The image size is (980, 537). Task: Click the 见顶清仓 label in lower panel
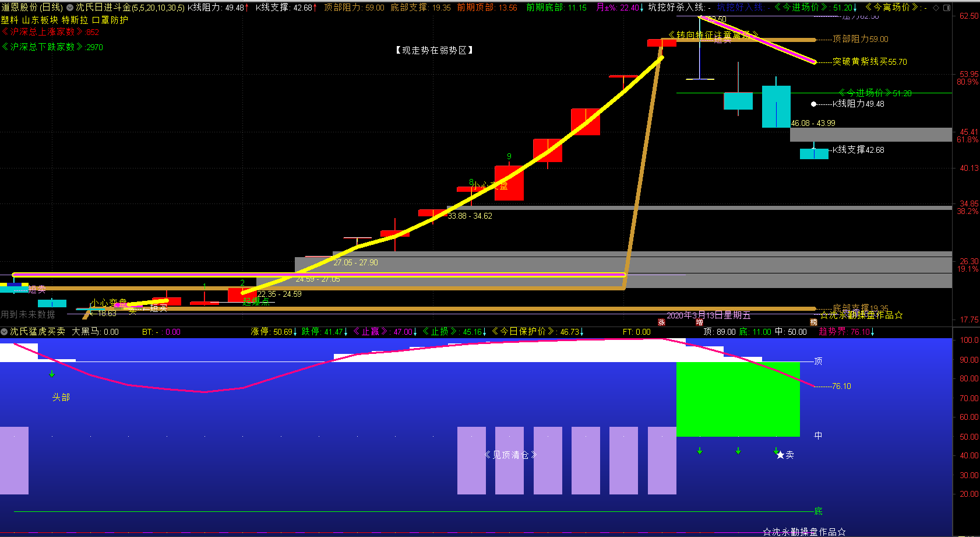(x=510, y=455)
